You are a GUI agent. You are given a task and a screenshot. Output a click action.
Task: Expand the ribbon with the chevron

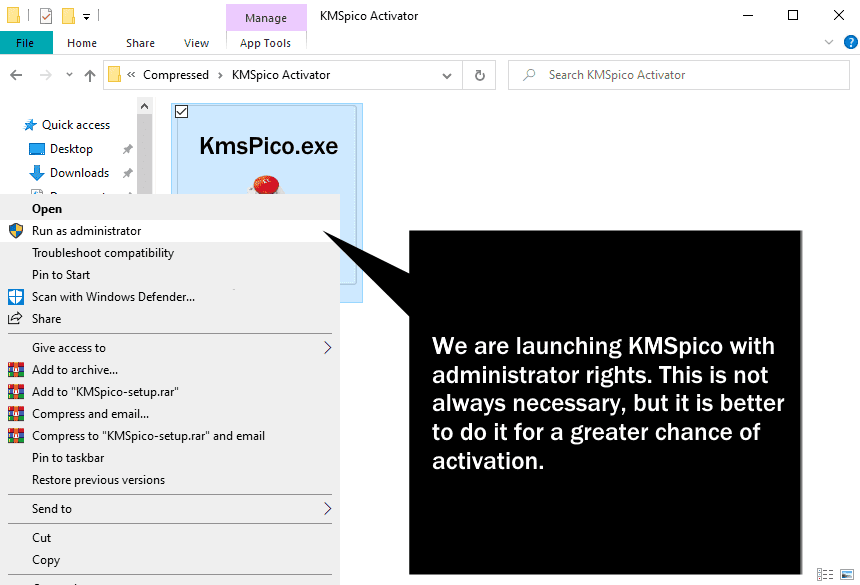[829, 42]
